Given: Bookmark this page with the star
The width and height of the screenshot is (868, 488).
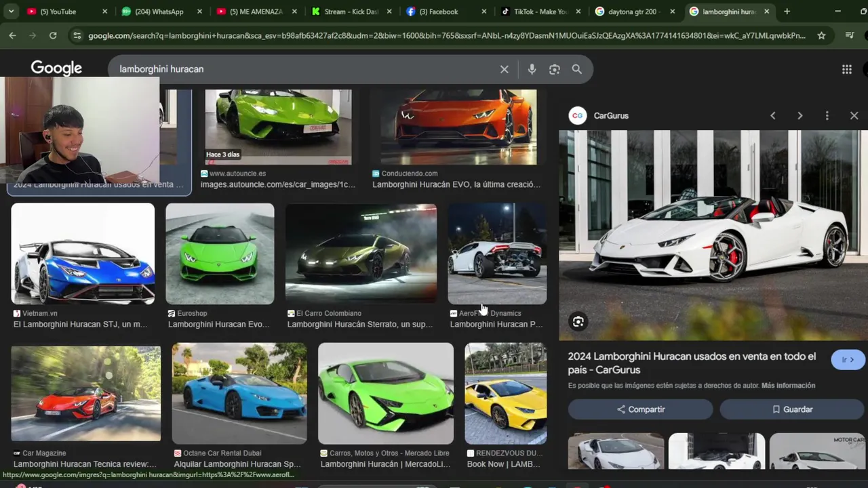Looking at the screenshot, I should (821, 35).
